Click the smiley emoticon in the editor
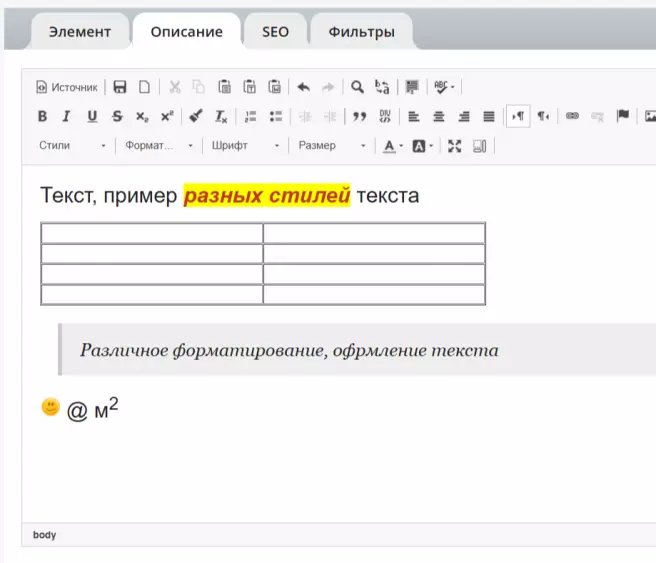This screenshot has width=656, height=563. tap(51, 407)
